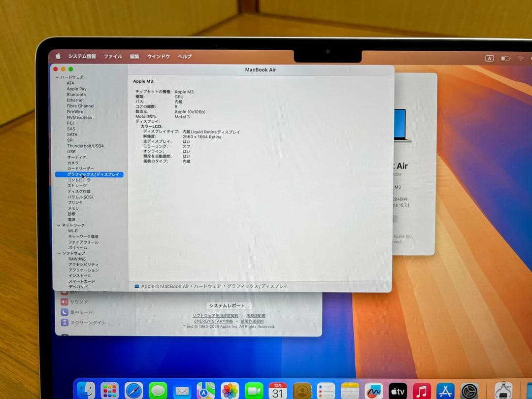Image resolution: width=532 pixels, height=399 pixels.
Task: Collapse the ネットワーク section in the sidebar
Action: point(58,225)
